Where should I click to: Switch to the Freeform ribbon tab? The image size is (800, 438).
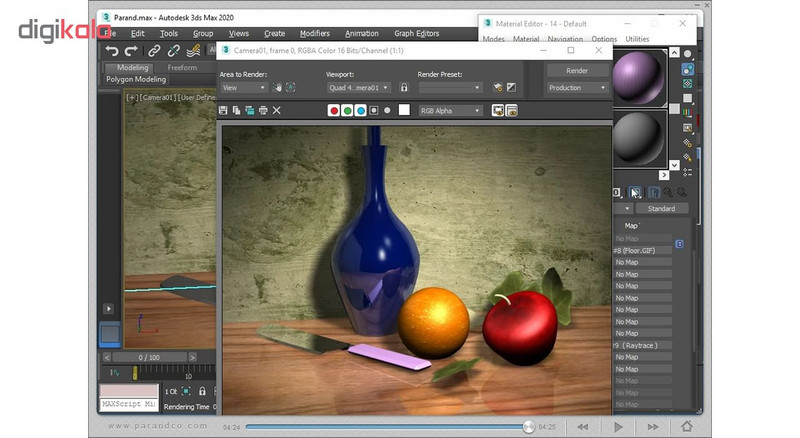click(182, 67)
